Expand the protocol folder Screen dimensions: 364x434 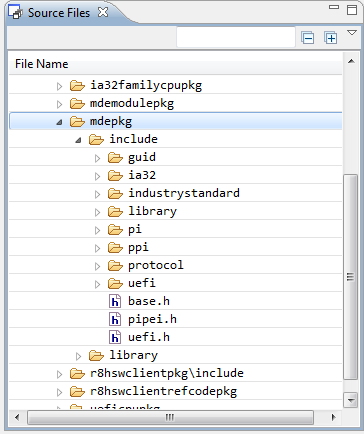(x=97, y=267)
